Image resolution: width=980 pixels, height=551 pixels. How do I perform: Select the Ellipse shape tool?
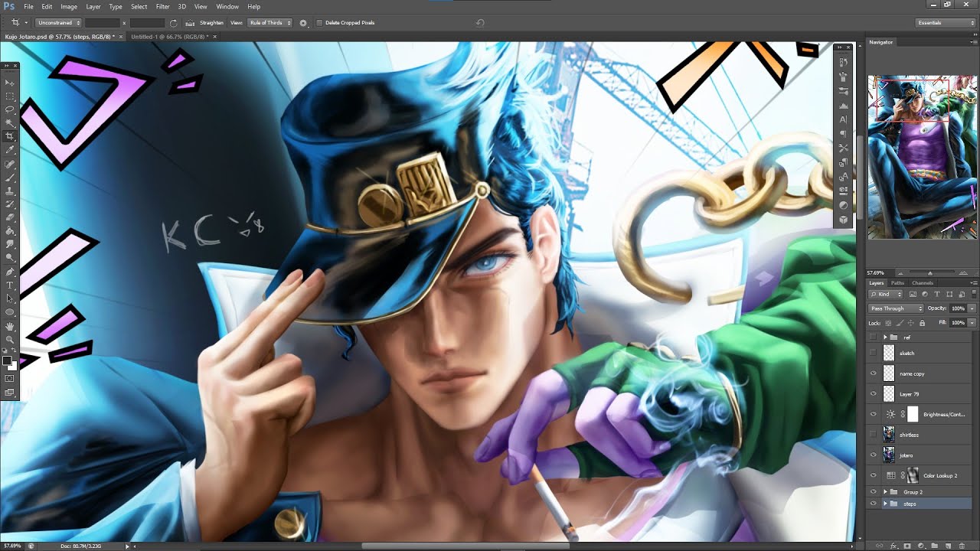10,311
